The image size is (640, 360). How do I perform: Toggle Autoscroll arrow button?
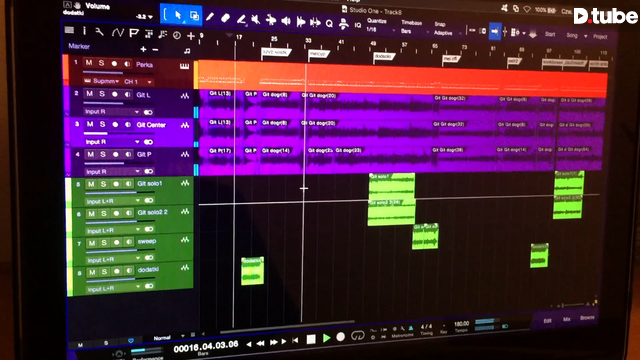(495, 31)
